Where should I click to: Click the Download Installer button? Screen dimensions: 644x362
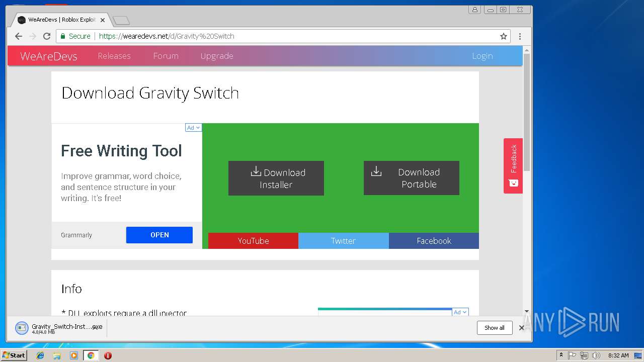pyautogui.click(x=276, y=178)
